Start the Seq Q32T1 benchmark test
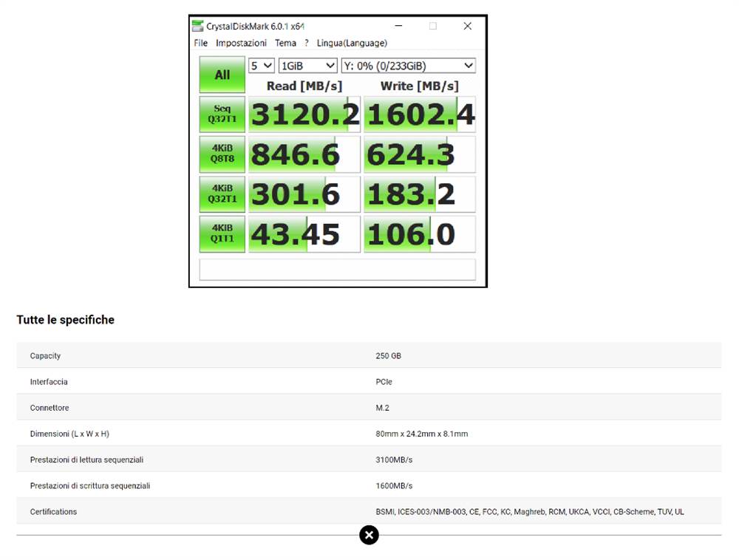 point(221,114)
